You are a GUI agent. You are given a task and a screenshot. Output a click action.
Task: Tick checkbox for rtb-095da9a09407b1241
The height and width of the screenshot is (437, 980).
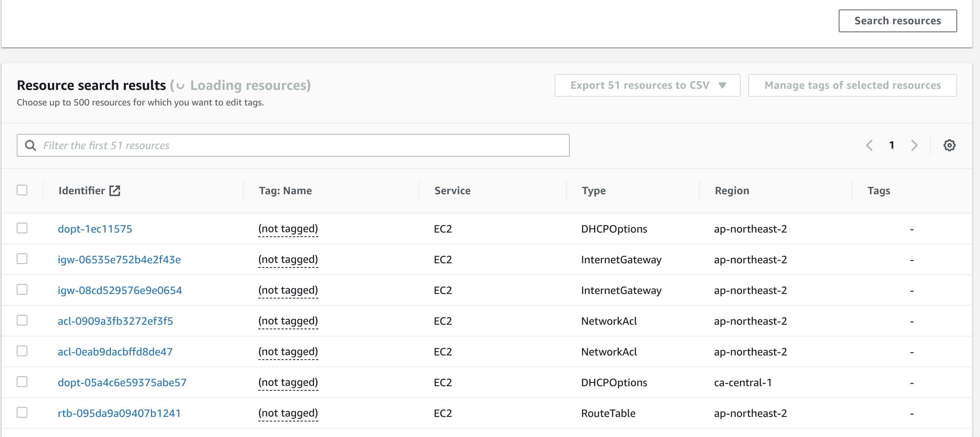tap(22, 412)
